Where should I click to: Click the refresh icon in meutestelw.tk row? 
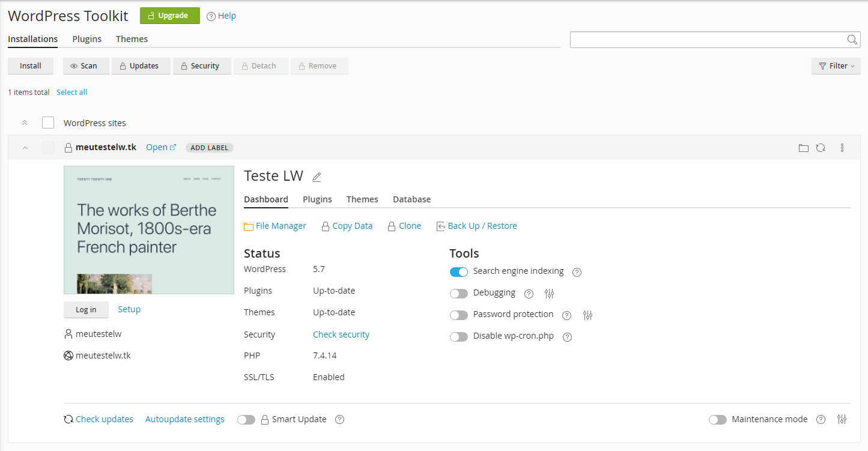pos(821,148)
